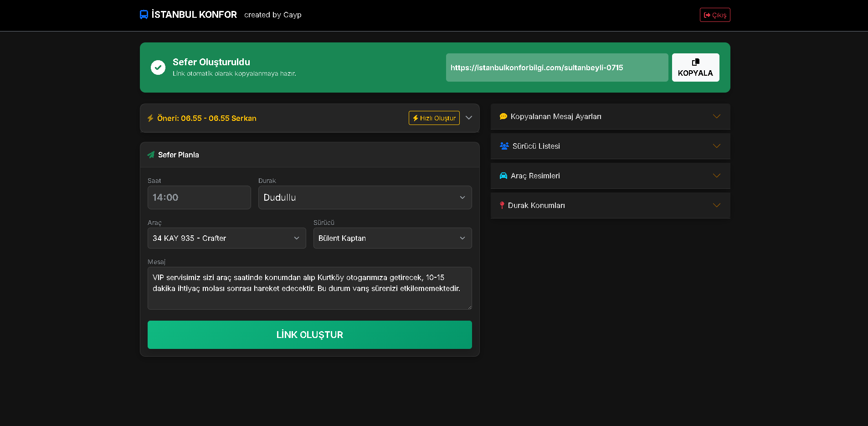Image resolution: width=868 pixels, height=426 pixels.
Task: Click the blue users Sürücü Listesi icon
Action: (x=504, y=146)
